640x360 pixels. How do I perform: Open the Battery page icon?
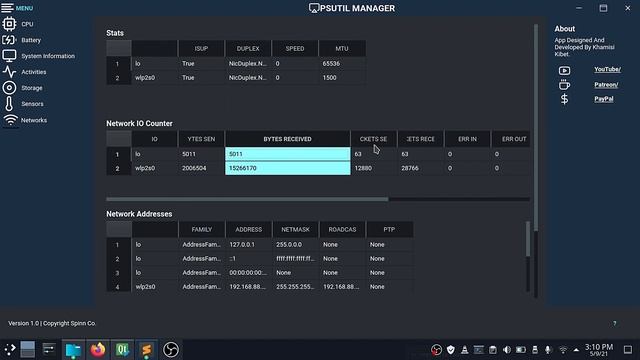click(x=9, y=40)
